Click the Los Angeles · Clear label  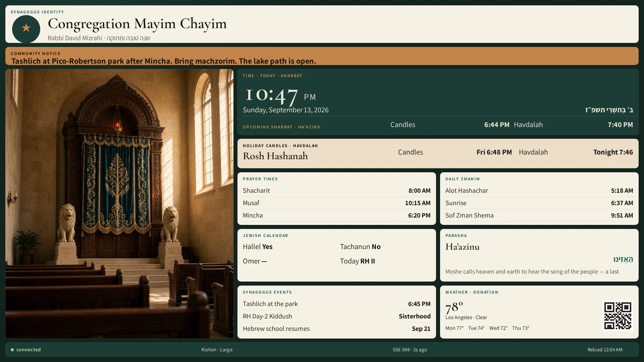click(466, 317)
